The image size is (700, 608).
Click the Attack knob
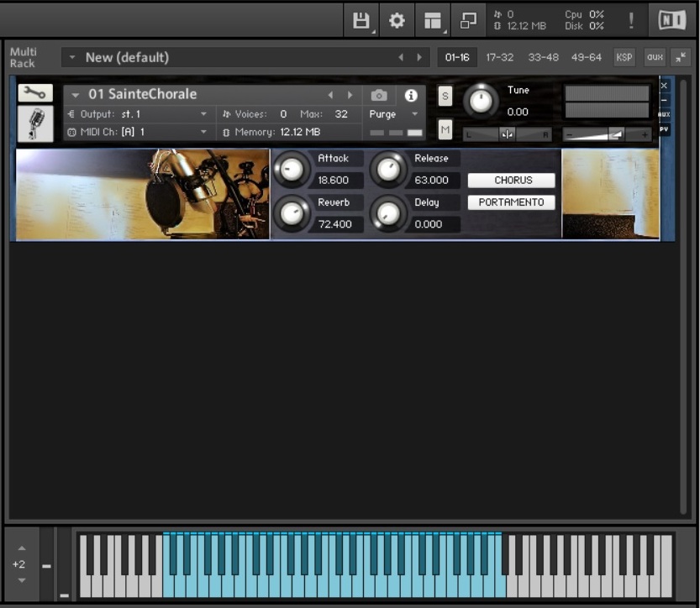click(292, 170)
